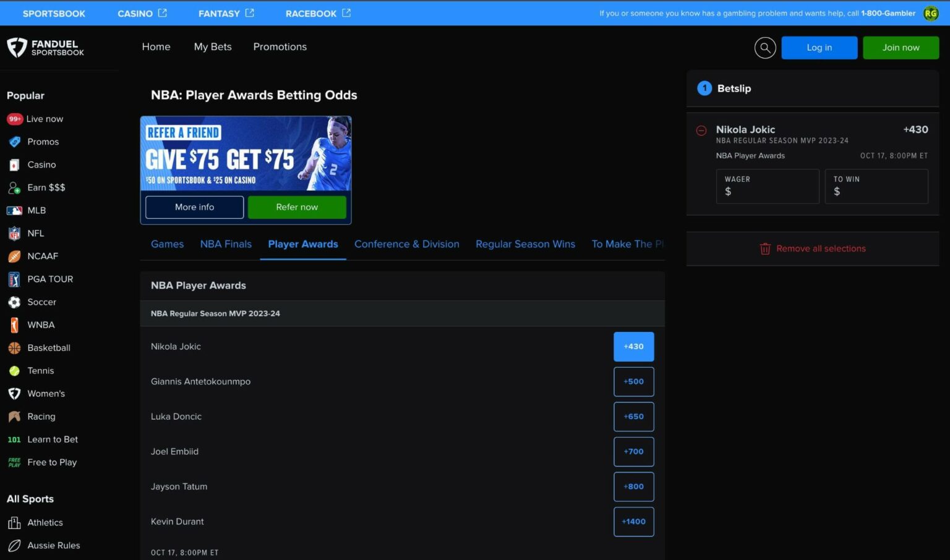Click the Aussie Rules sidebar label

pyautogui.click(x=53, y=545)
